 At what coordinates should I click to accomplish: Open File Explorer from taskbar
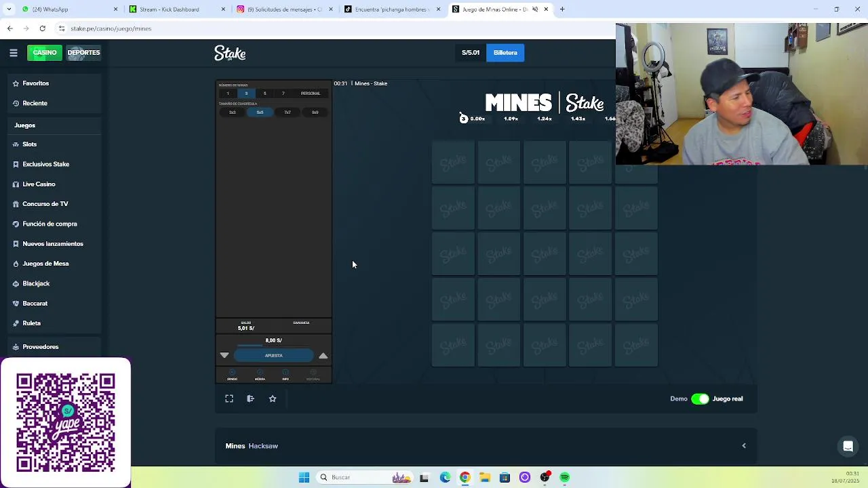pyautogui.click(x=484, y=477)
